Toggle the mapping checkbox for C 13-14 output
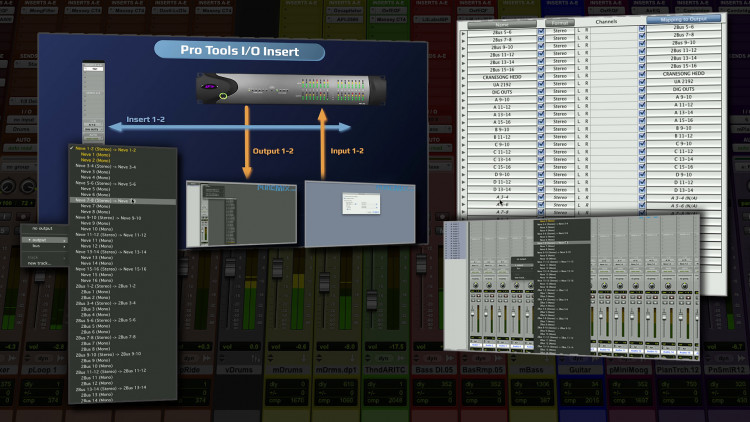This screenshot has height=422, width=750. tap(642, 159)
